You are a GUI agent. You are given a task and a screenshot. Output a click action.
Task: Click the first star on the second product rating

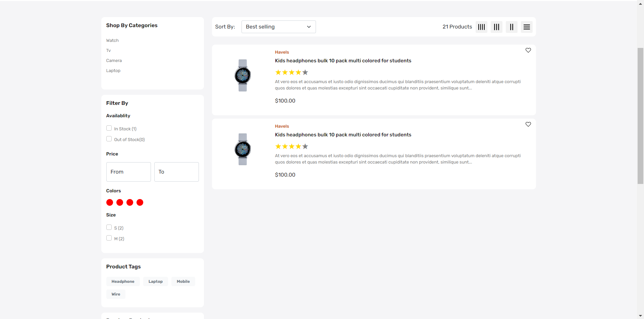[278, 146]
